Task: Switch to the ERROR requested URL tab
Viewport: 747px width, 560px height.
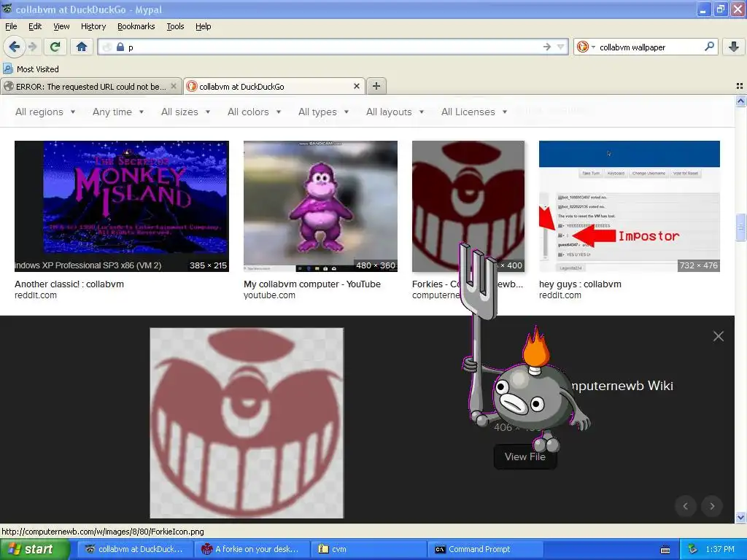Action: [x=90, y=87]
